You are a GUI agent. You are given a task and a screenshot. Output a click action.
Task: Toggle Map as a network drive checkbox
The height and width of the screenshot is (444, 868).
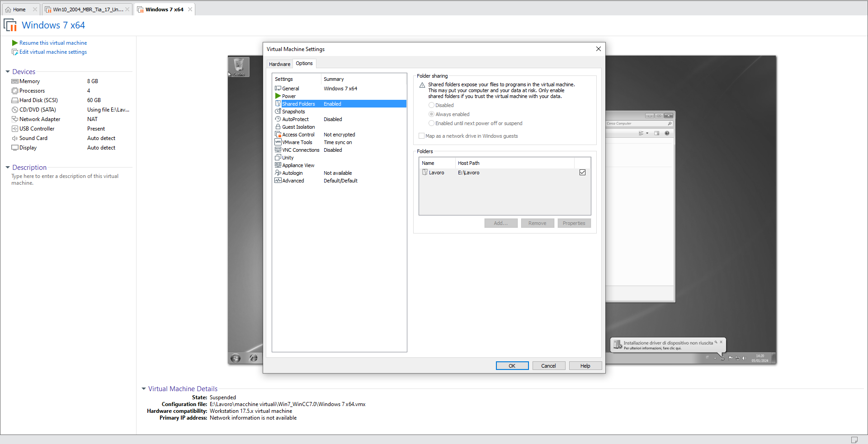click(x=421, y=136)
